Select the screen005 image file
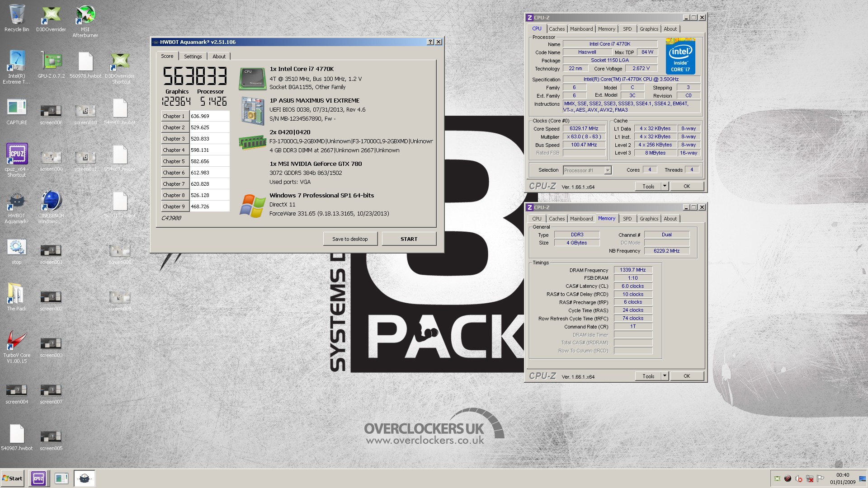Screen dimensions: 868x488 pos(51,441)
